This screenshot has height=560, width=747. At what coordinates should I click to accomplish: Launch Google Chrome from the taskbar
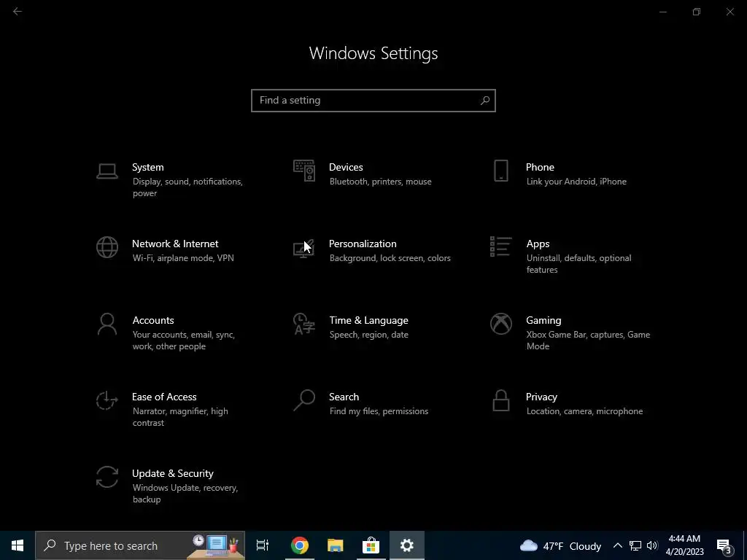click(300, 545)
